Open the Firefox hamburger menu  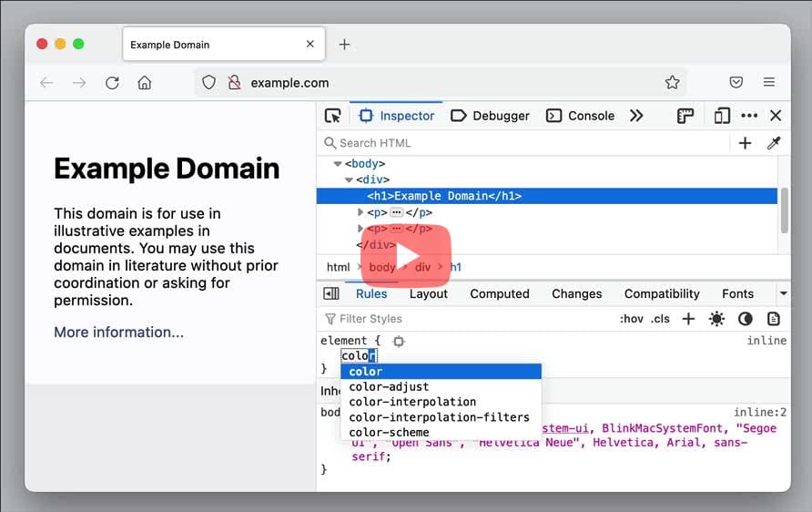769,82
